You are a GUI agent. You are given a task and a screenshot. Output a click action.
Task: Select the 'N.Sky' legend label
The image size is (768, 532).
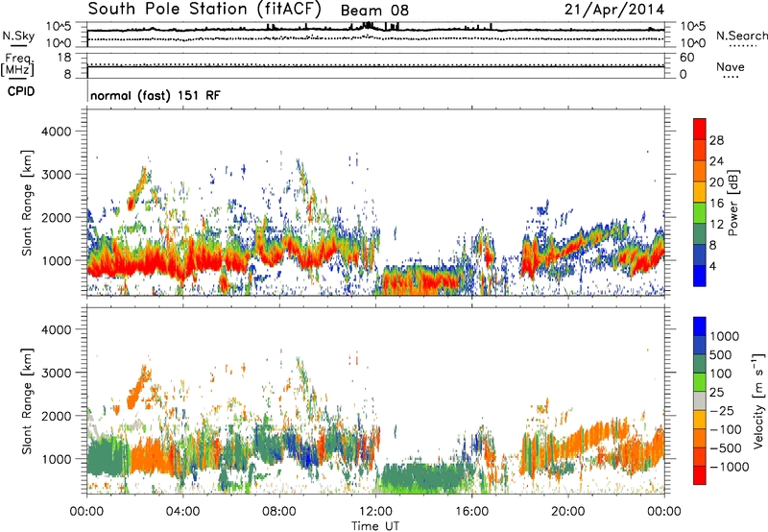click(x=18, y=36)
